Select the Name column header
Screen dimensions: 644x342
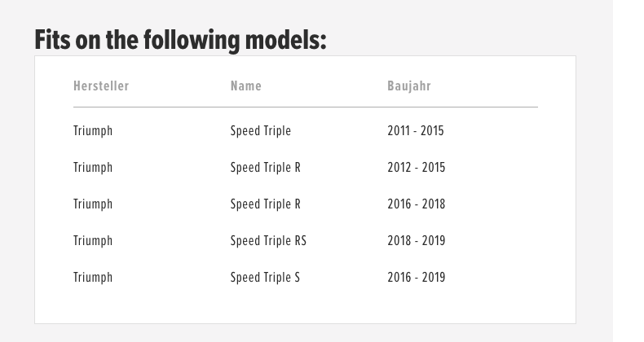pos(245,85)
